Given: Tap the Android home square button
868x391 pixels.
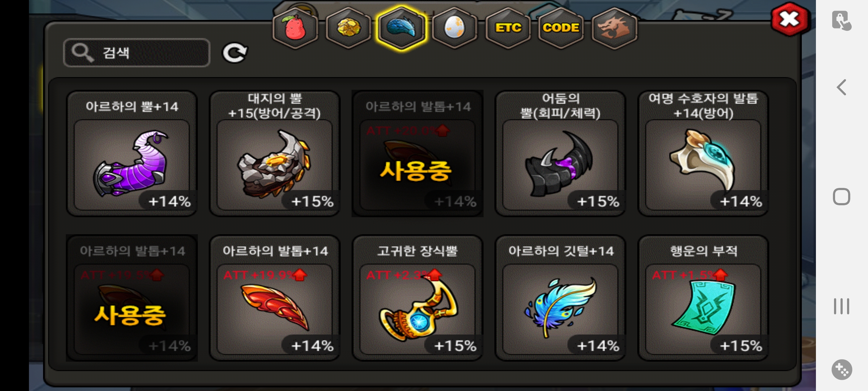Looking at the screenshot, I should pos(842,197).
